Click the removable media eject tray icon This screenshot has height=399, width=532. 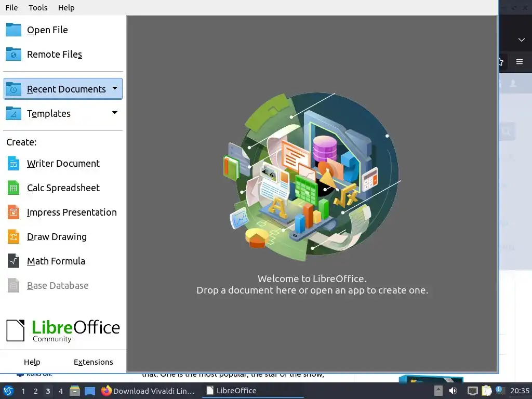coord(438,391)
